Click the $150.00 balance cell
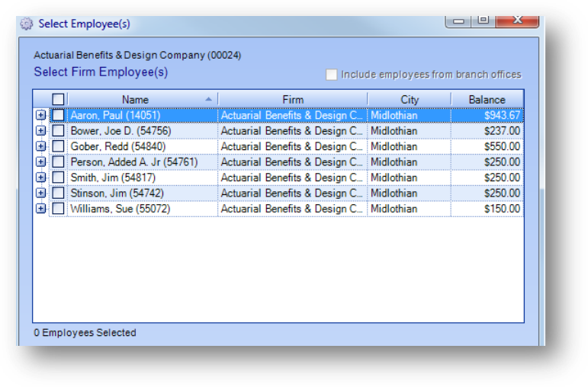588x387 pixels. pos(487,208)
